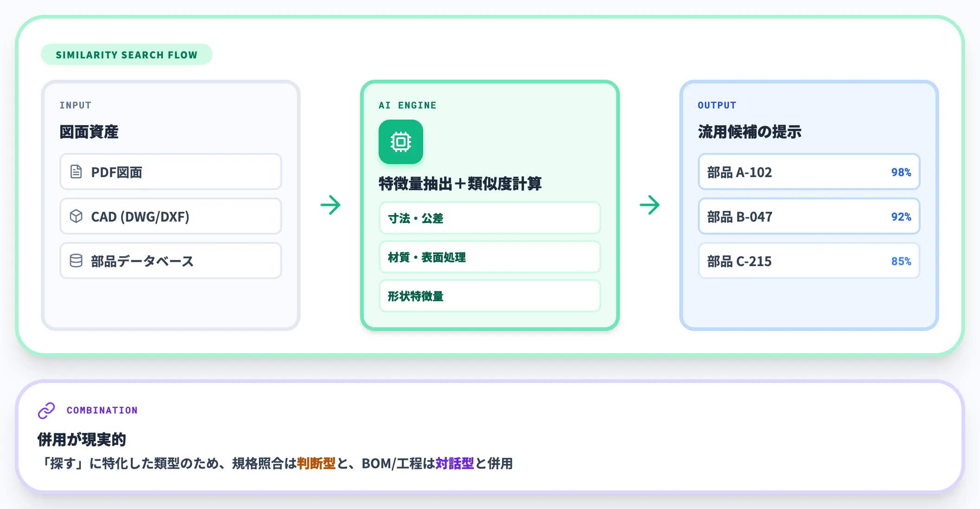Open result 部品 C-215
The image size is (980, 509).
[809, 261]
